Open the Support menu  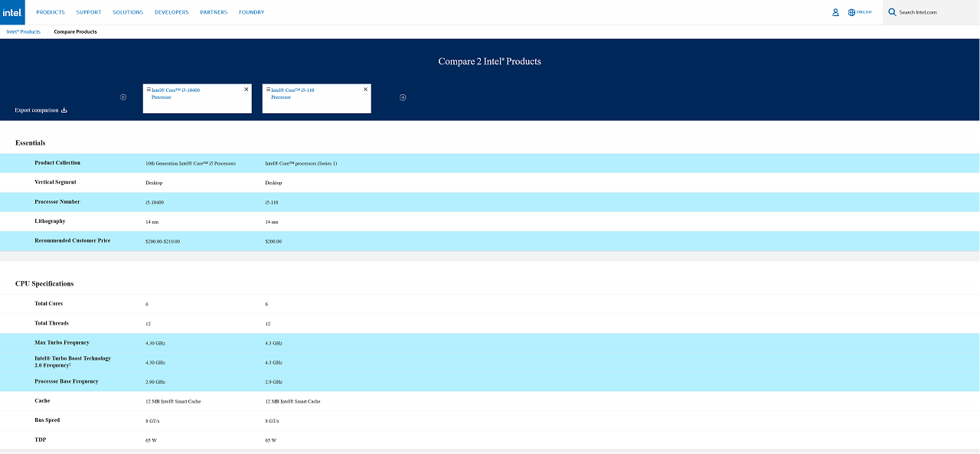coord(89,12)
